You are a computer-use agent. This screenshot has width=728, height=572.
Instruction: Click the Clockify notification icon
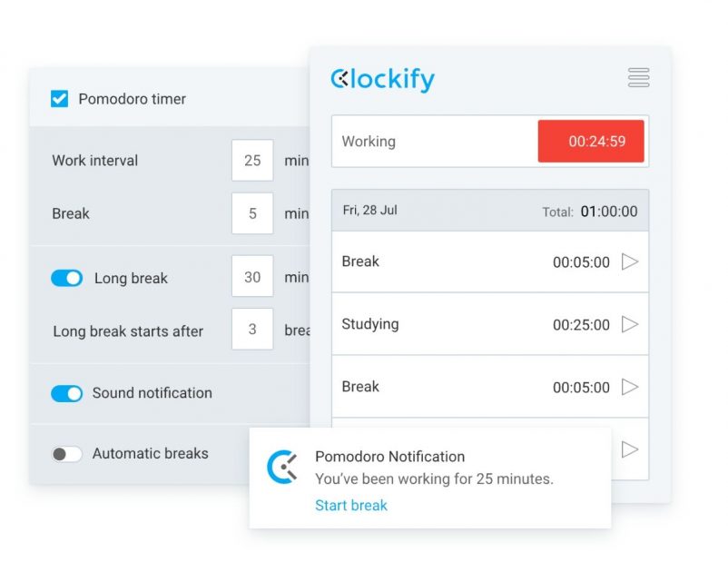pos(283,467)
